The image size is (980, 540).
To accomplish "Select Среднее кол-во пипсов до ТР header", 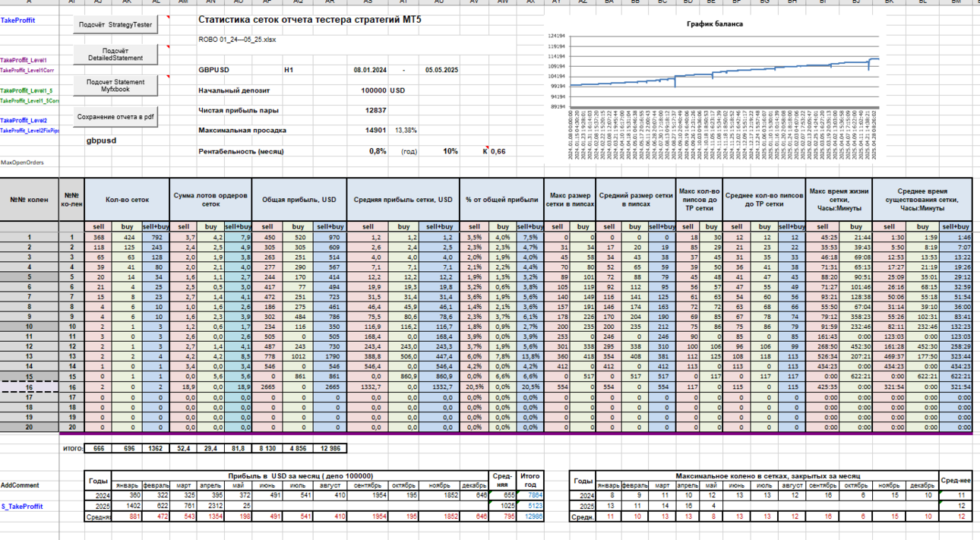I will coord(763,200).
